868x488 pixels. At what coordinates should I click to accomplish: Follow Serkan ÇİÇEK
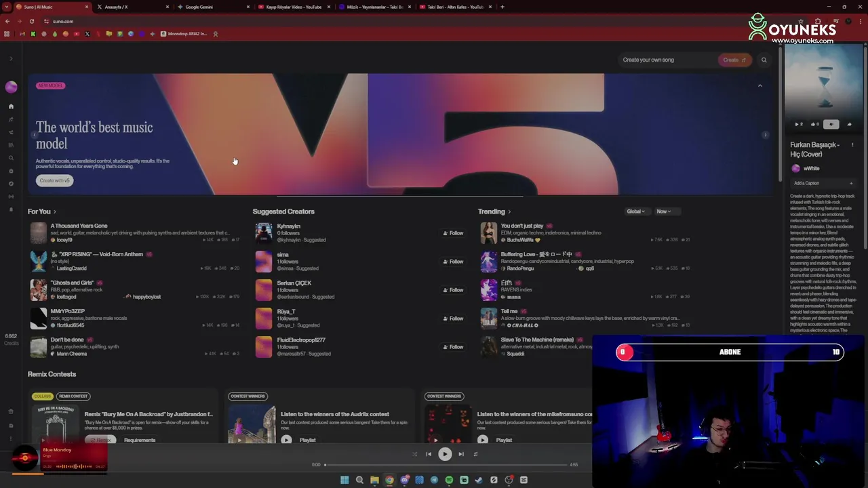click(x=453, y=290)
